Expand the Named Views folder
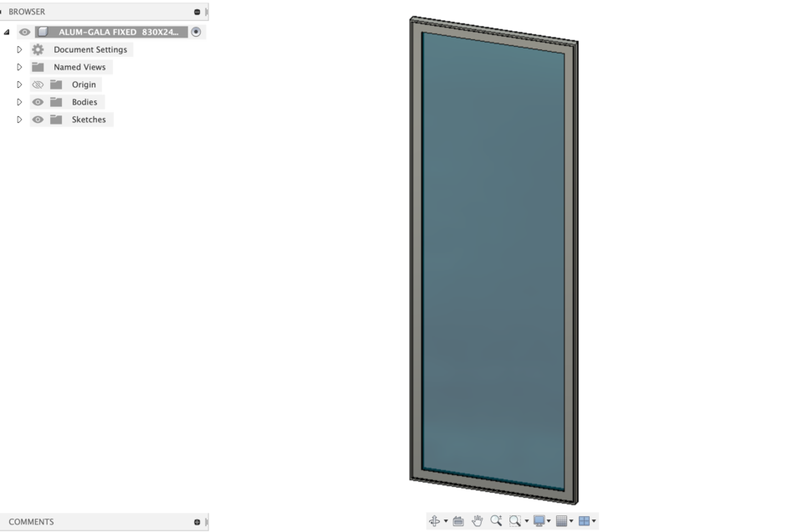Screen dimensions: 803x532 [18, 67]
